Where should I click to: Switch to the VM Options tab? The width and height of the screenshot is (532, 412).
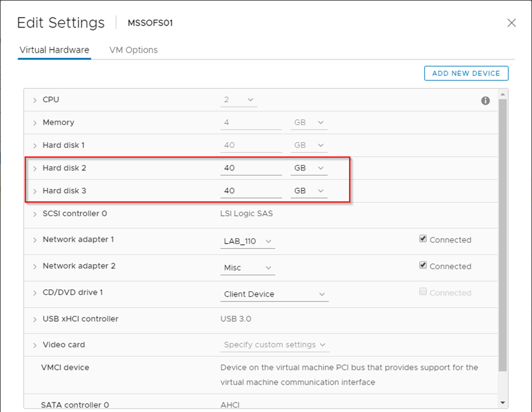coord(133,50)
